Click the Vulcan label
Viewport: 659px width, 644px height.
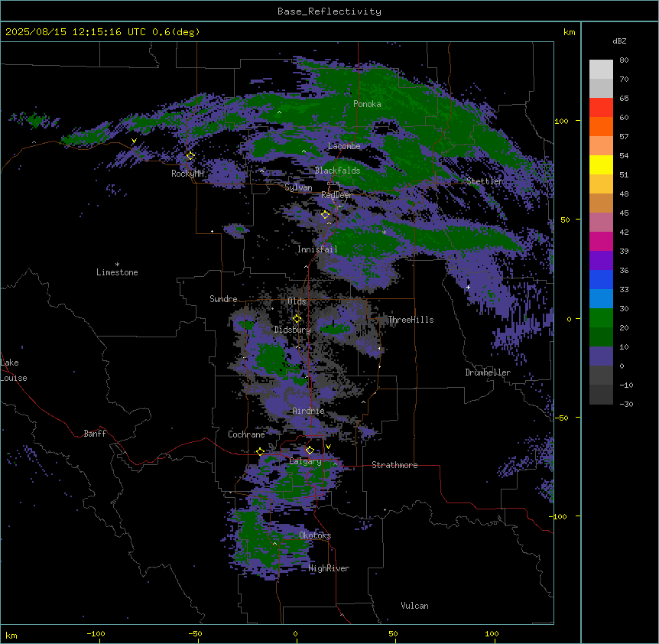(x=414, y=606)
